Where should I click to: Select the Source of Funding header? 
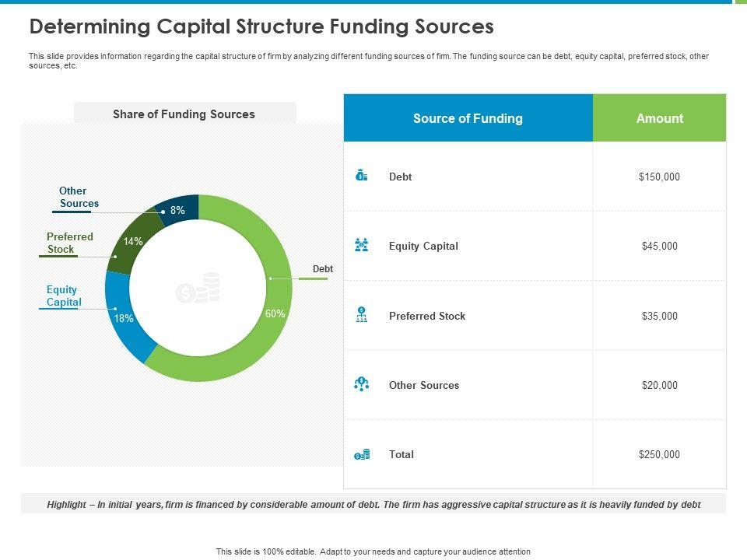pyautogui.click(x=468, y=118)
